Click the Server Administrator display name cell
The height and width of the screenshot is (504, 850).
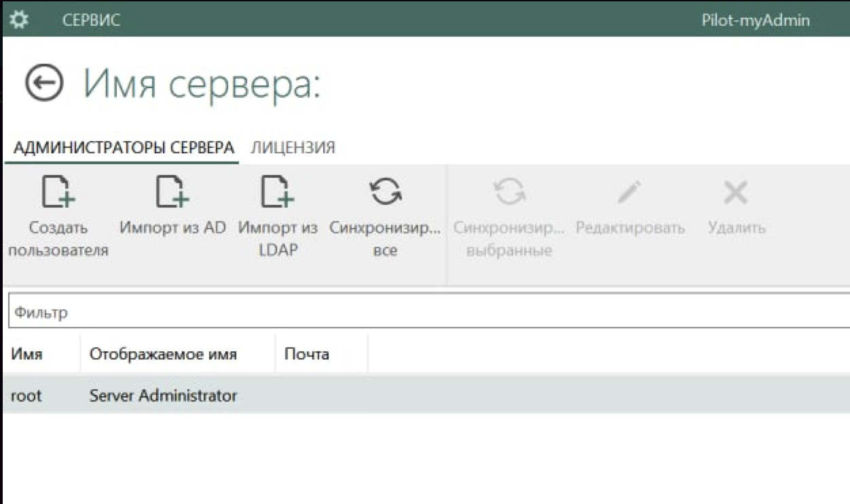pos(163,395)
